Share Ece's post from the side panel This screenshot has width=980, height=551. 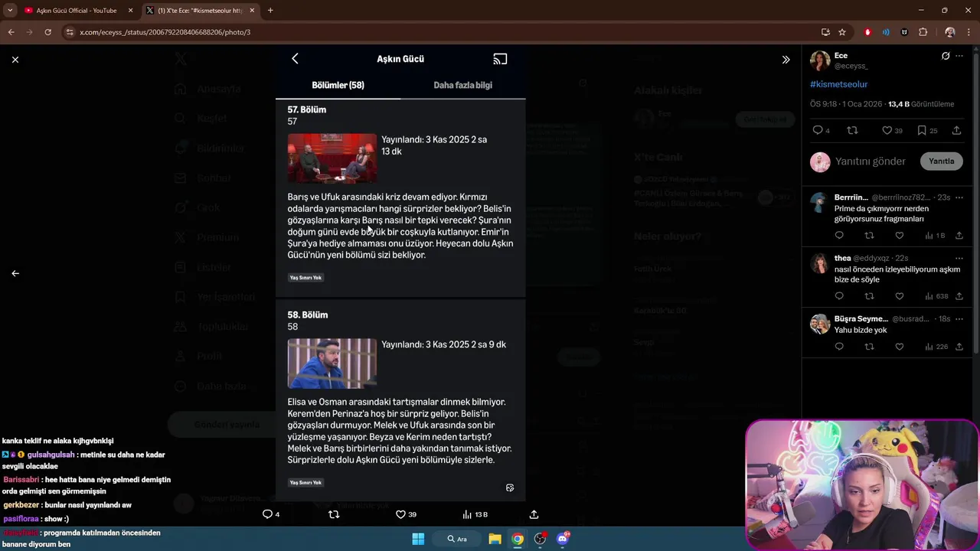(956, 131)
